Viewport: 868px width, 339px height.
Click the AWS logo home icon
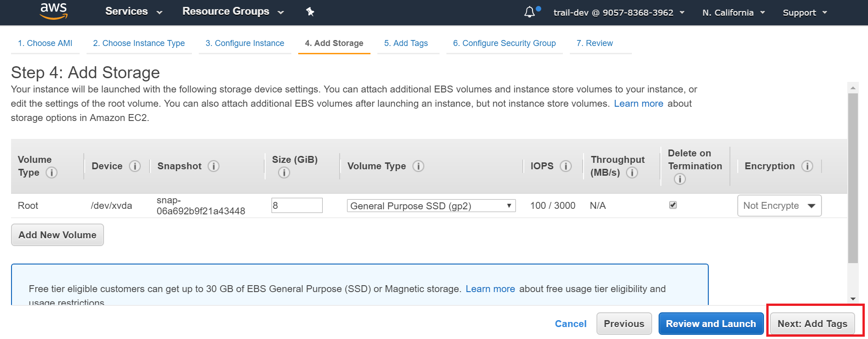click(54, 11)
